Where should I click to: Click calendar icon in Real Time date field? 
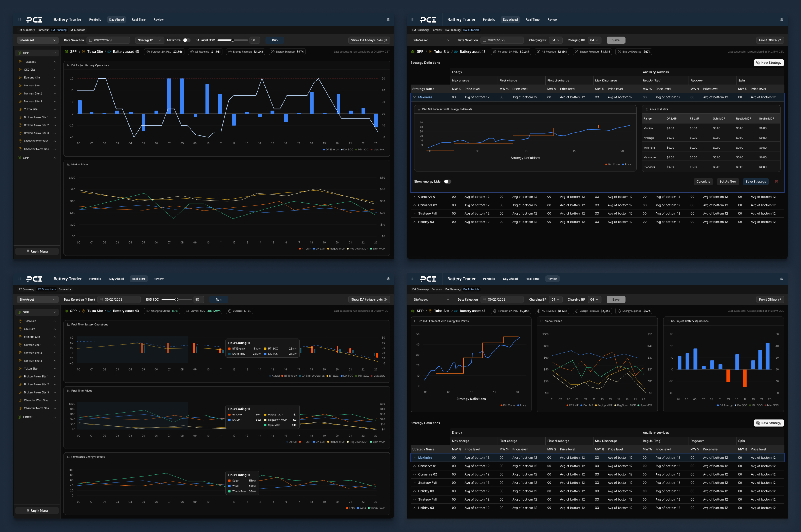click(102, 300)
